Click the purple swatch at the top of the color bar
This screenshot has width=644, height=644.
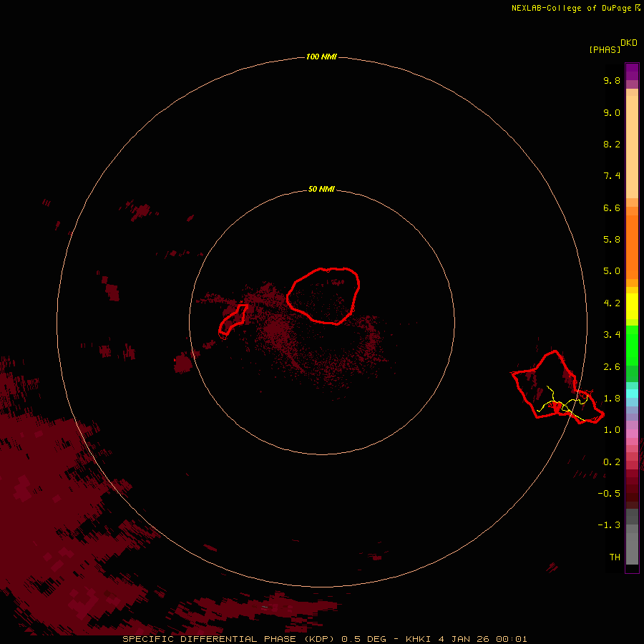(632, 72)
